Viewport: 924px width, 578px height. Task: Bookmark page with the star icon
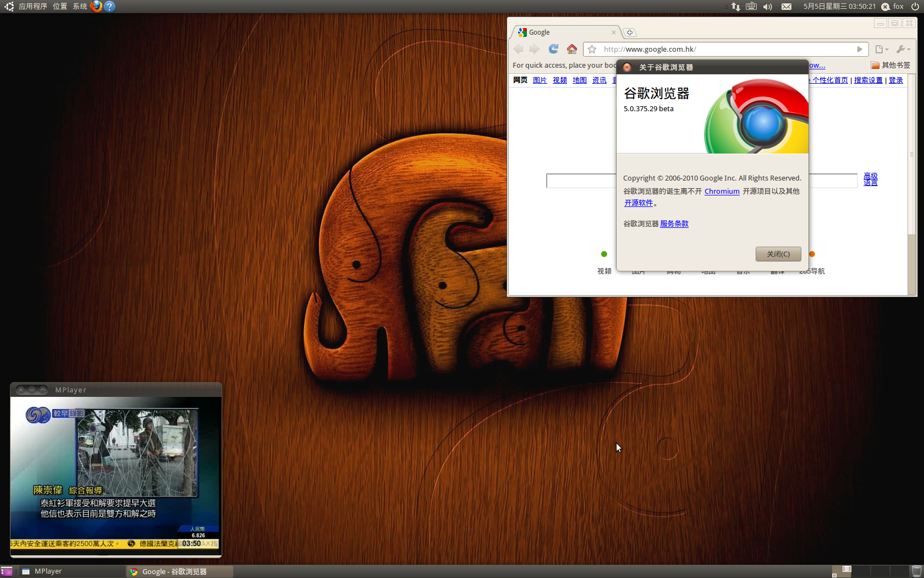point(592,50)
